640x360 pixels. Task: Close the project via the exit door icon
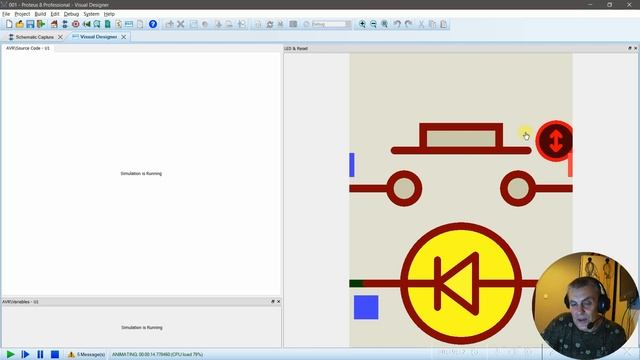[x=41, y=24]
